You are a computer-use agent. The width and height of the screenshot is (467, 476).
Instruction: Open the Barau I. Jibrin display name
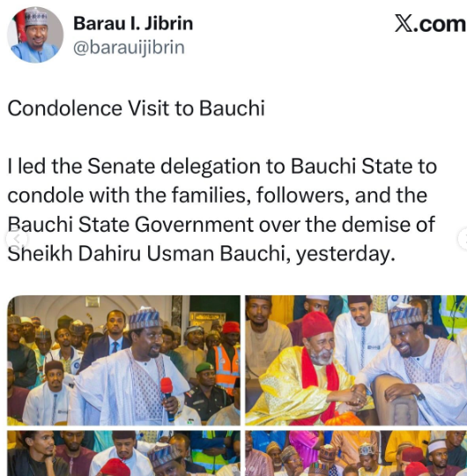coord(133,24)
